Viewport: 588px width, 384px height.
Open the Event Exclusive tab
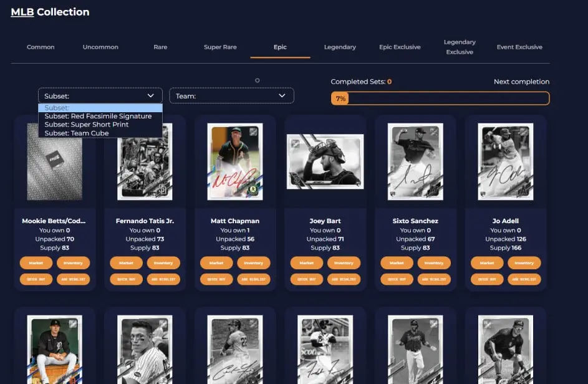pyautogui.click(x=519, y=47)
